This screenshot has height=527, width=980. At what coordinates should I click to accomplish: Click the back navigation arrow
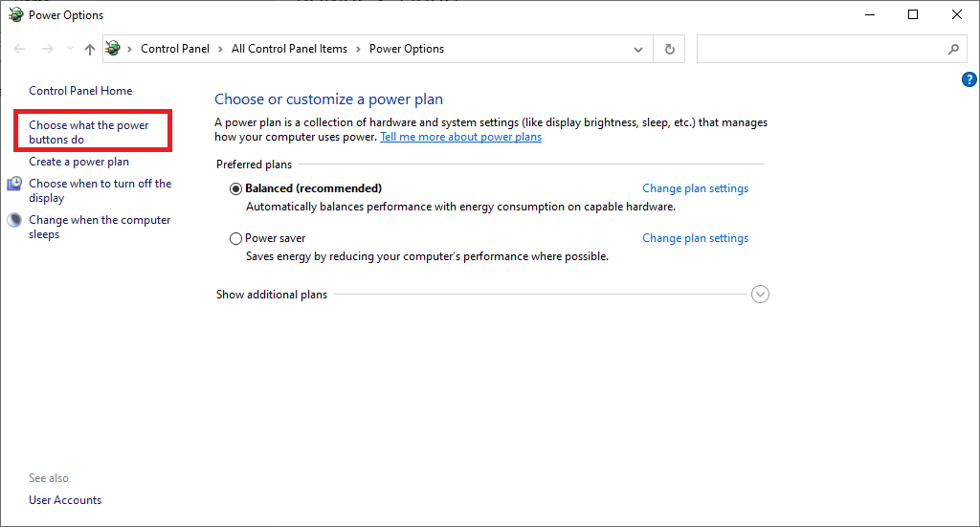coord(20,49)
